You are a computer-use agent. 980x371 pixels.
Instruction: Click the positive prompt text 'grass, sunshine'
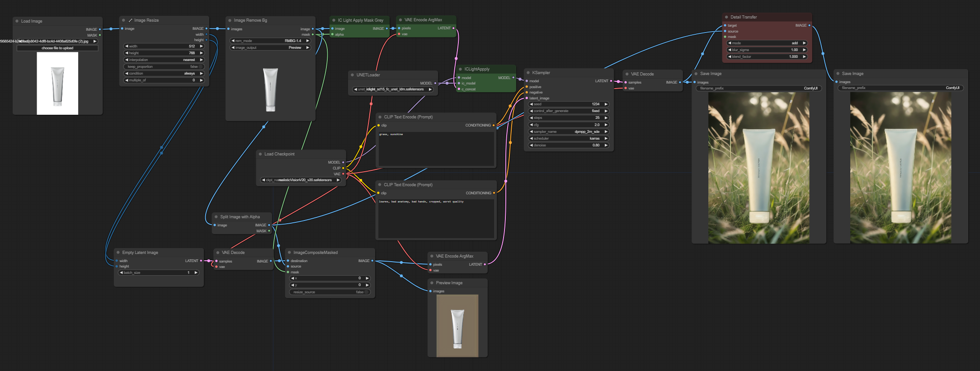tap(391, 135)
